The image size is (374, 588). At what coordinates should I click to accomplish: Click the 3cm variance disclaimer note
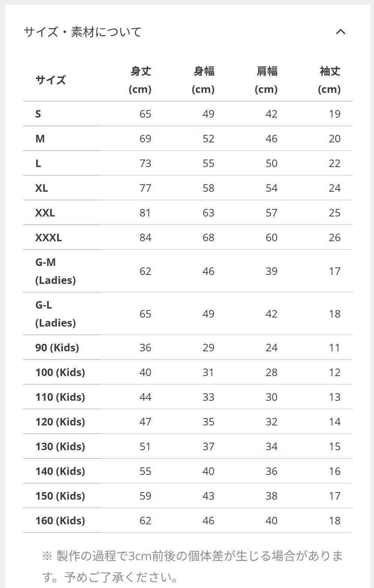coord(192,566)
